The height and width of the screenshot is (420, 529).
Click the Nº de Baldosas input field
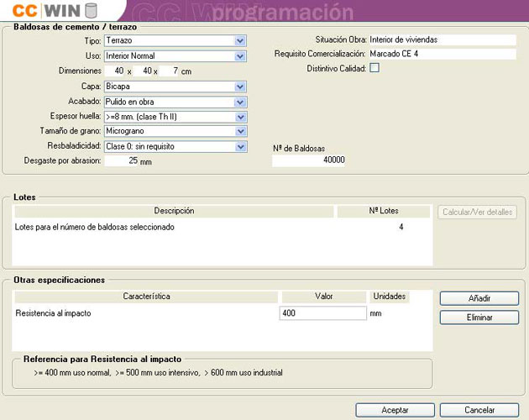[309, 160]
